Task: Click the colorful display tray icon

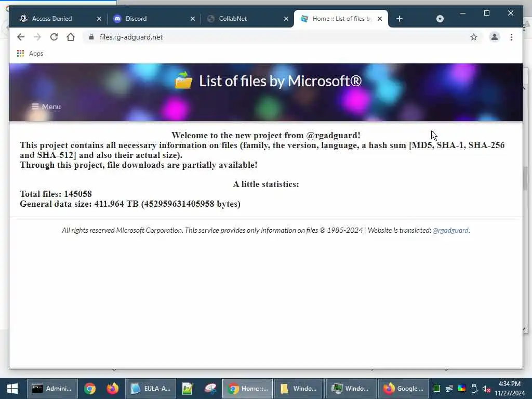Action: [x=462, y=389]
